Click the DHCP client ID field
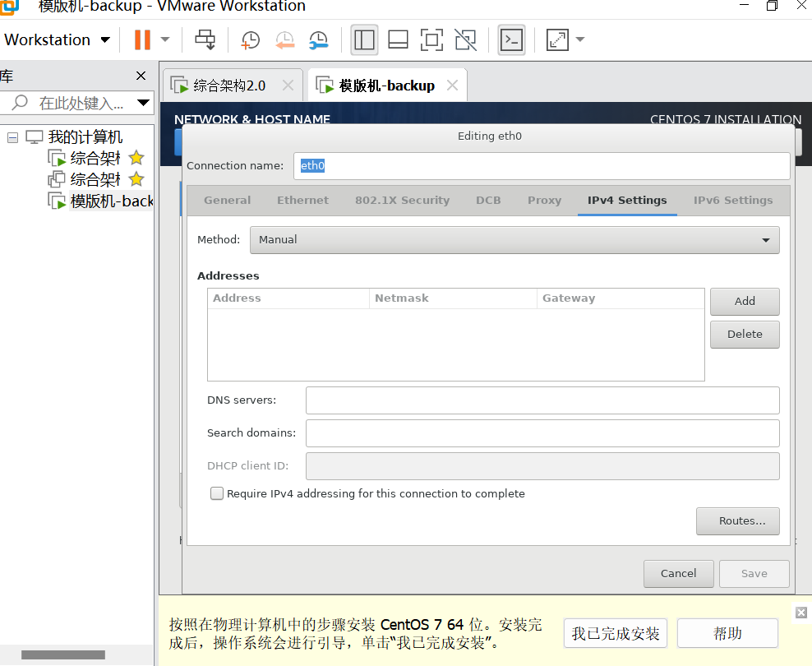Image resolution: width=812 pixels, height=666 pixels. coord(542,466)
